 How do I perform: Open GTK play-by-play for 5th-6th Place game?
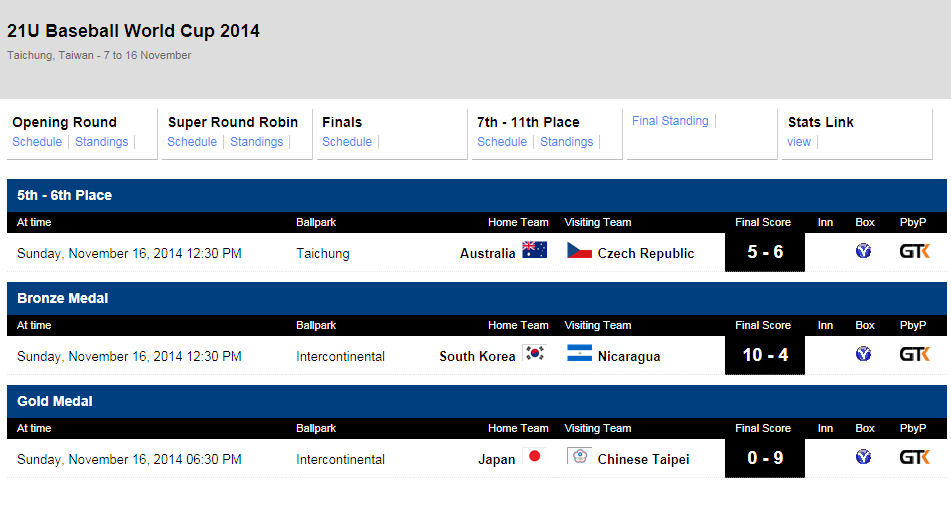914,251
